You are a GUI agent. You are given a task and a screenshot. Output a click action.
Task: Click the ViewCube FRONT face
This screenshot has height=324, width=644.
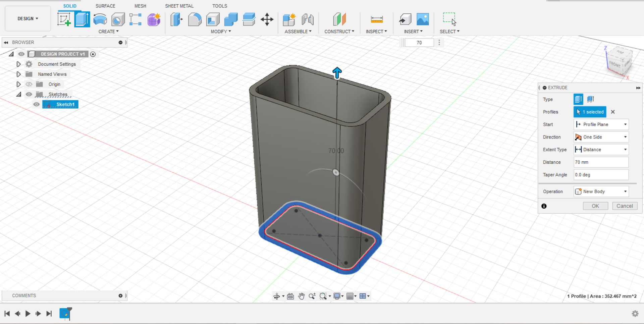(x=615, y=64)
